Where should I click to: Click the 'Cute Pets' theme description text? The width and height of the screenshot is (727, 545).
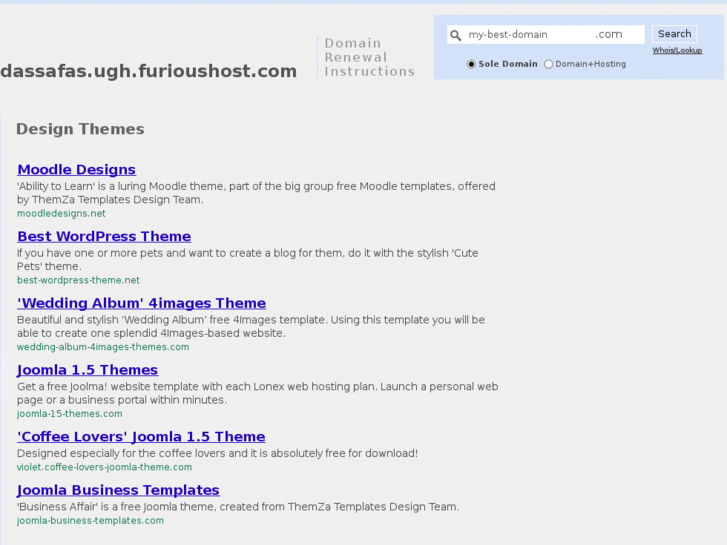pos(248,260)
